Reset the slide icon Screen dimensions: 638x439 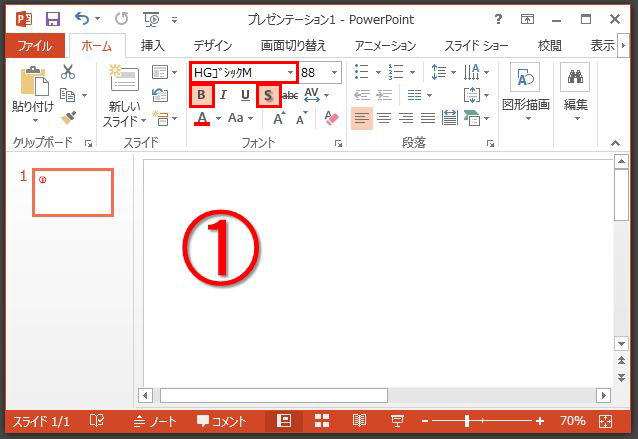[x=160, y=95]
